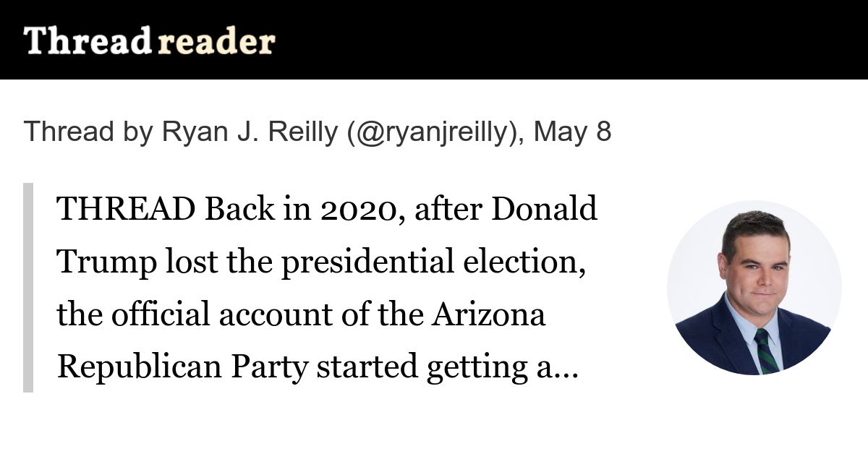
Task: Open Ryan J. Reilly's round profile photo
Action: [754, 287]
